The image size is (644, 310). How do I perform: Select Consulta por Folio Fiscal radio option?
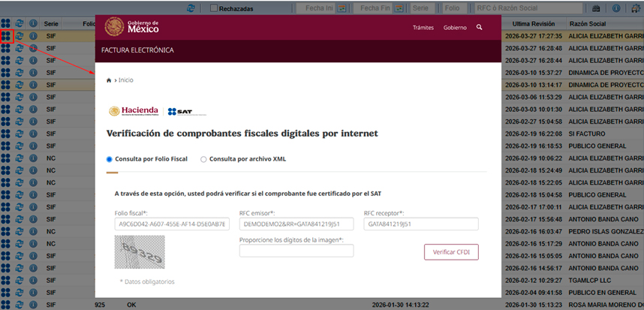click(x=110, y=159)
